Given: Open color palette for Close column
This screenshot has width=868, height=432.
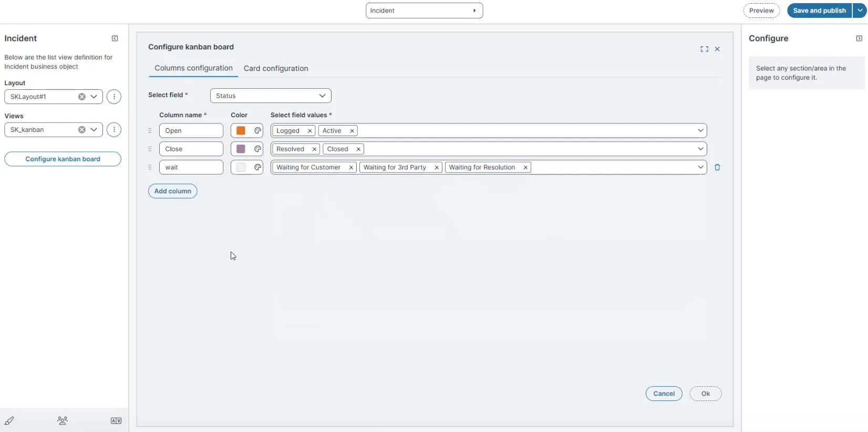Looking at the screenshot, I should pos(257,149).
